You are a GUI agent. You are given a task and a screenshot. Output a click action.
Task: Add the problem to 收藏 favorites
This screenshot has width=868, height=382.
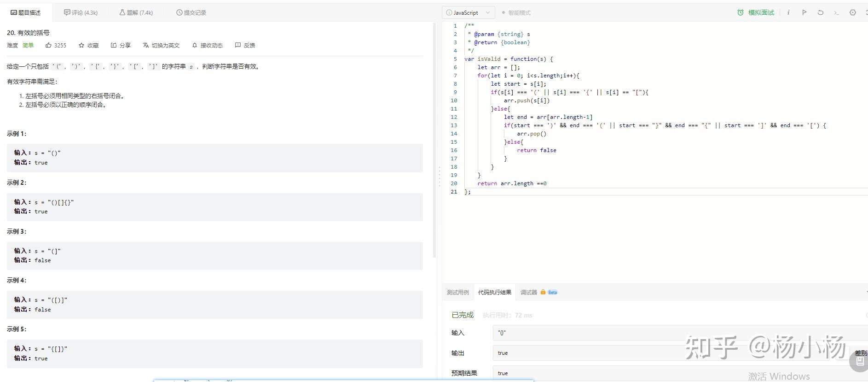pyautogui.click(x=88, y=45)
